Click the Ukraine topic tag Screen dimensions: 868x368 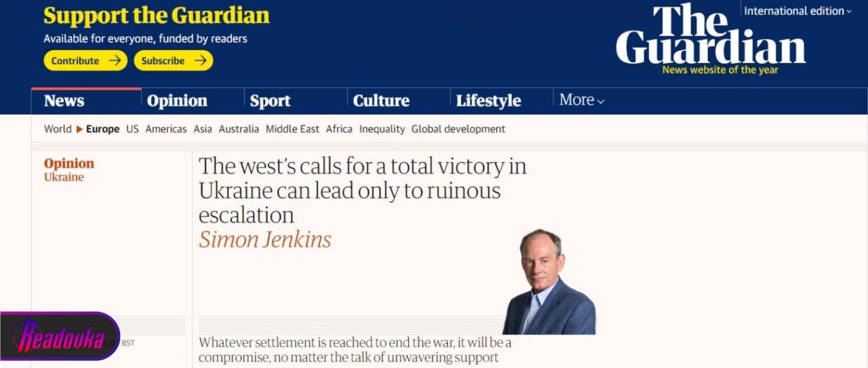coord(64,177)
